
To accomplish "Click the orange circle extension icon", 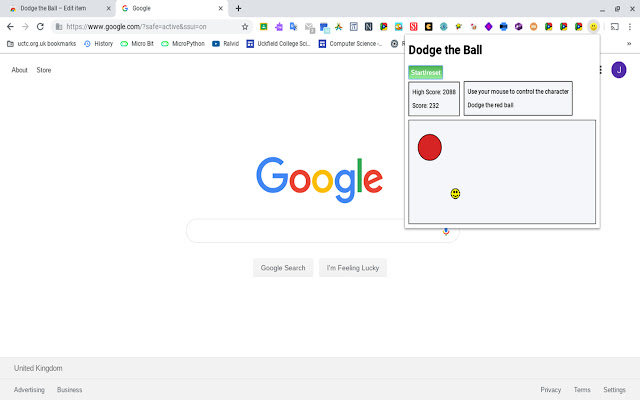I will 533,27.
